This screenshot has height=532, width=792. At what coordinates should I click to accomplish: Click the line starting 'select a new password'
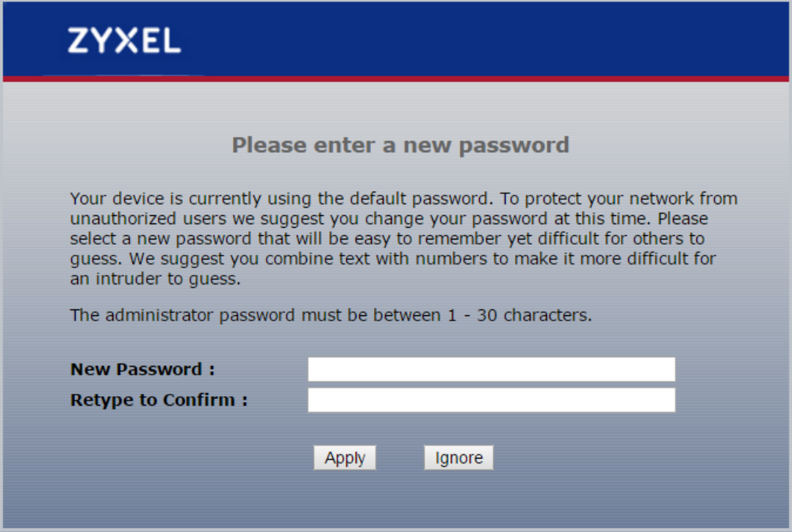click(387, 239)
